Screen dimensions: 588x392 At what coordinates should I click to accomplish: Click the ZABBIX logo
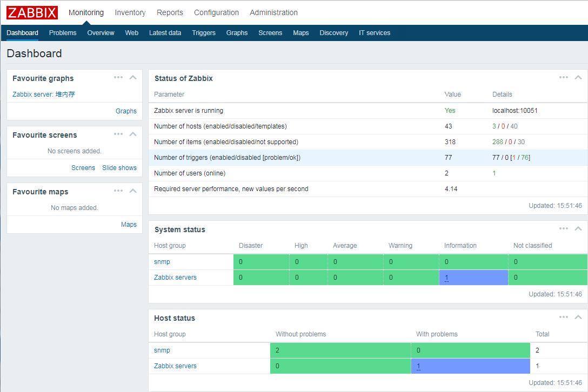point(31,12)
